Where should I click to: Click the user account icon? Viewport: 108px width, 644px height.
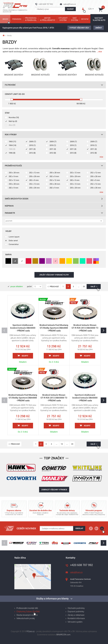click(x=83, y=10)
